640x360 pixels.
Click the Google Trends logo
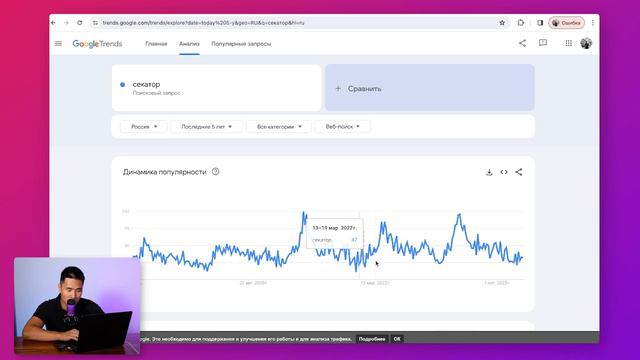coord(97,44)
